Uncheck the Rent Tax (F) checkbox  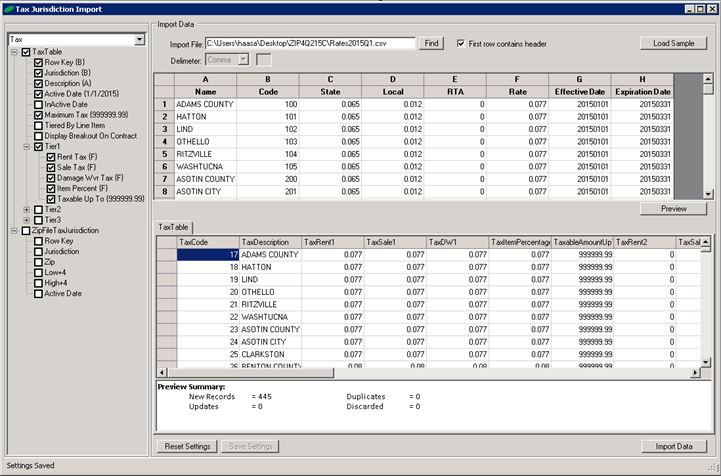pos(51,156)
